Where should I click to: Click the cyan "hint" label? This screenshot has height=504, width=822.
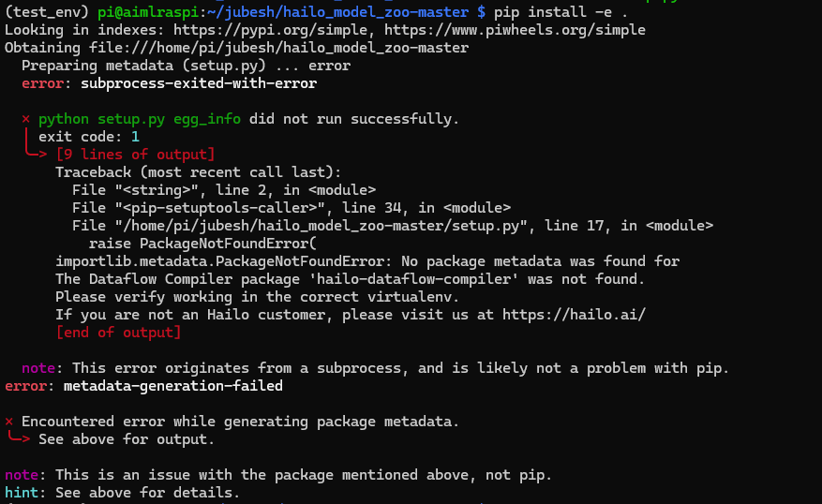click(x=21, y=493)
